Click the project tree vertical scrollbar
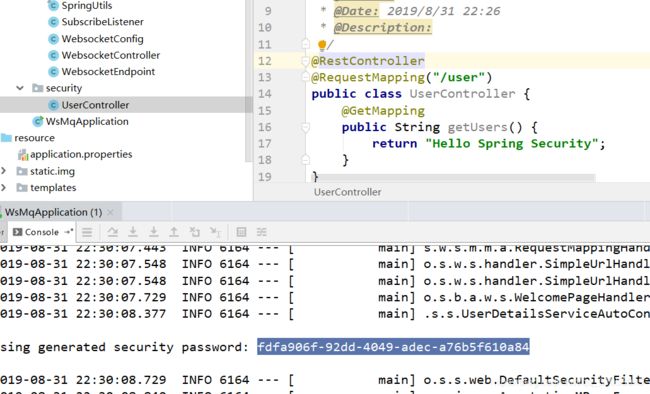 [249, 81]
